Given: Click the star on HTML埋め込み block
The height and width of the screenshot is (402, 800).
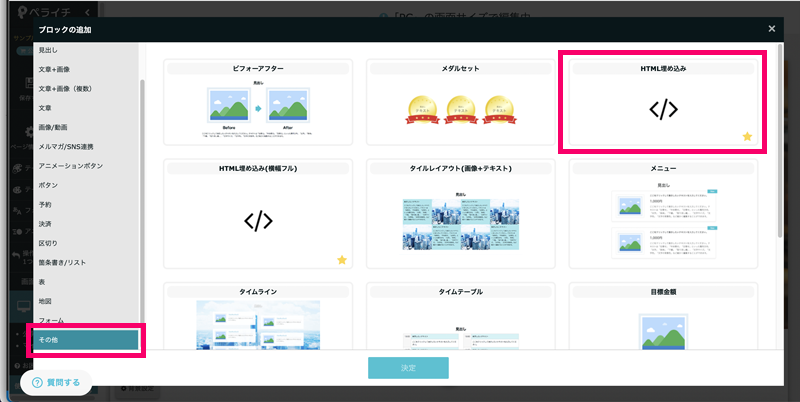Looking at the screenshot, I should click(x=747, y=136).
